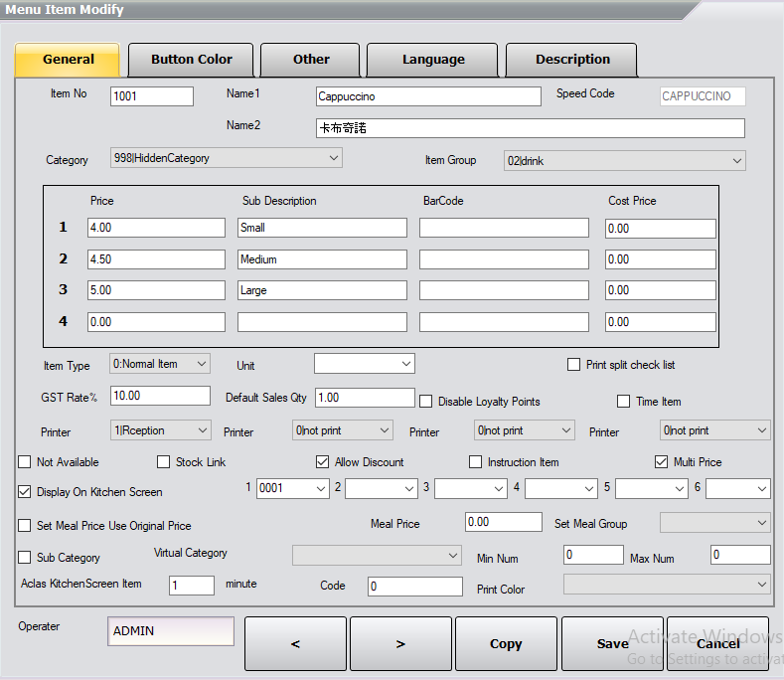Click the Copy button
The height and width of the screenshot is (680, 784).
(506, 643)
